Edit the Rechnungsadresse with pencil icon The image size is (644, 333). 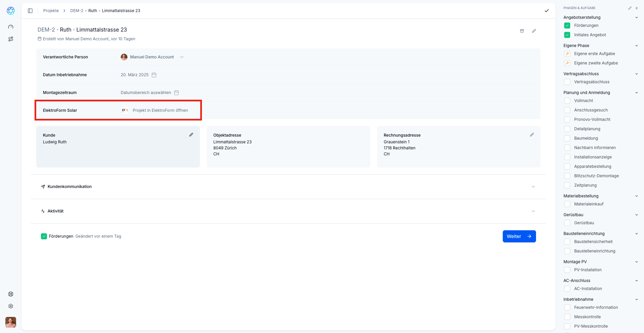click(532, 135)
